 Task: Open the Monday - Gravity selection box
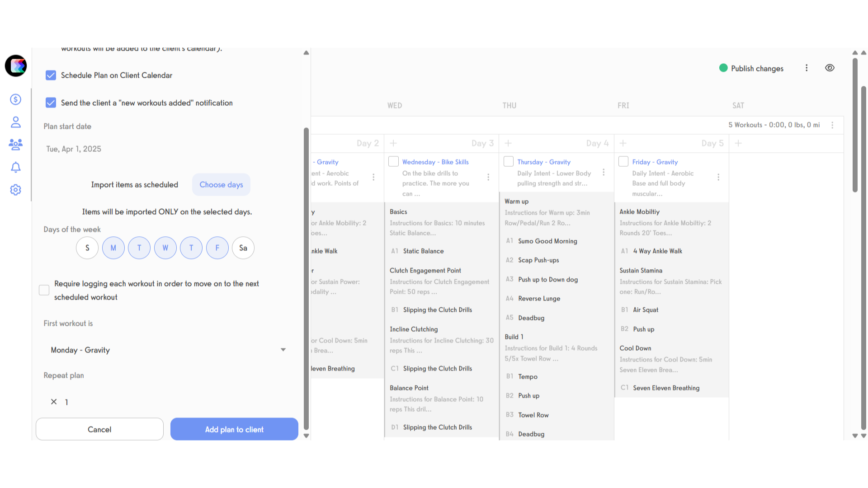pos(168,350)
